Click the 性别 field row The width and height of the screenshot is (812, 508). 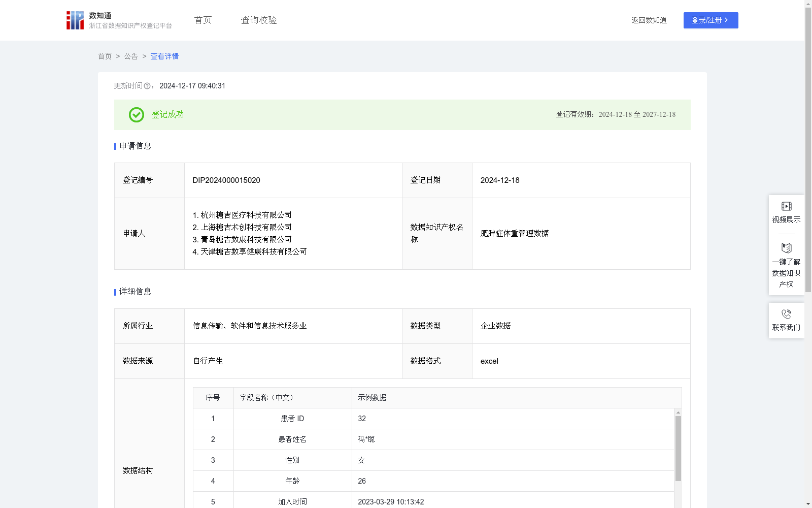click(433, 460)
